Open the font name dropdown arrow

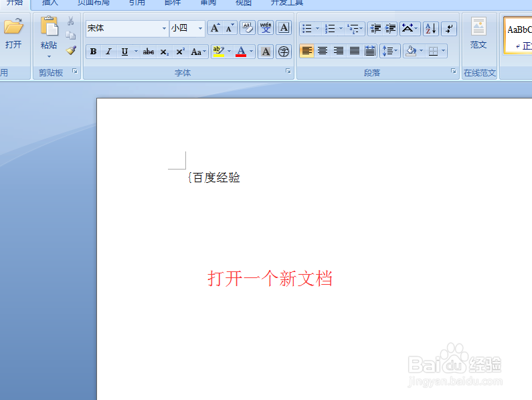click(164, 28)
